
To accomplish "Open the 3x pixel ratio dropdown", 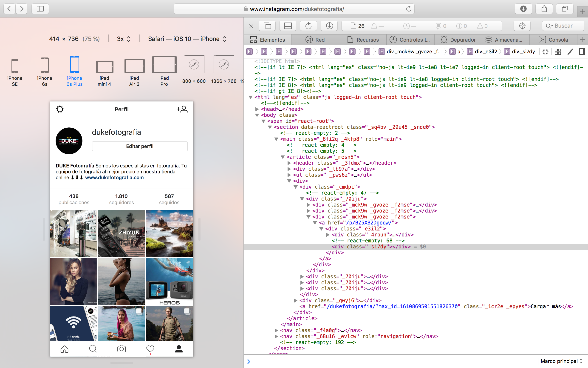I will tap(124, 39).
